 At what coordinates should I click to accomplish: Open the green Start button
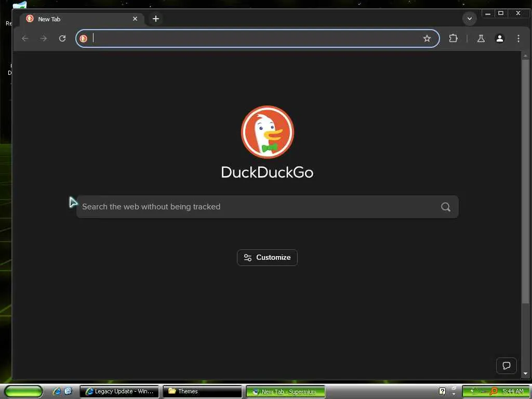click(x=23, y=391)
